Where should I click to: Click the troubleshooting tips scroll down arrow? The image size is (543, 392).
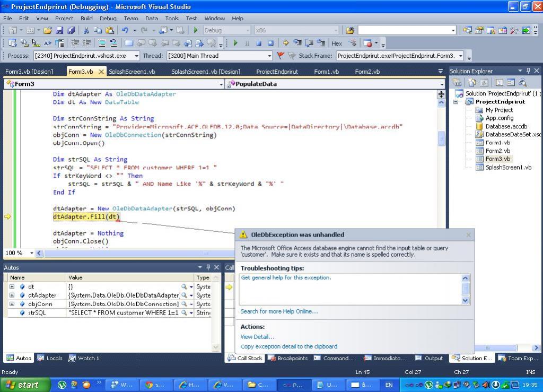pos(465,300)
